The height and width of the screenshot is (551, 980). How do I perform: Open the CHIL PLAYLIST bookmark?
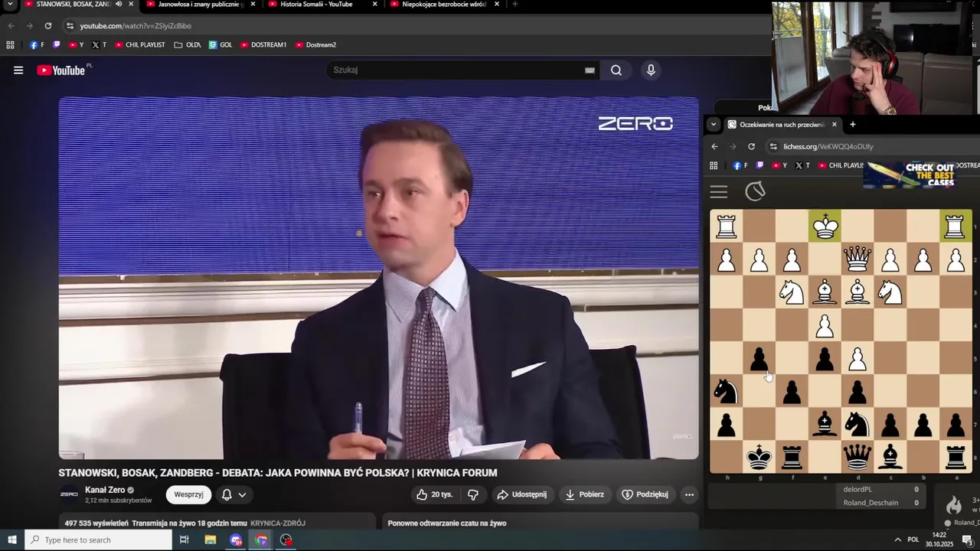139,45
